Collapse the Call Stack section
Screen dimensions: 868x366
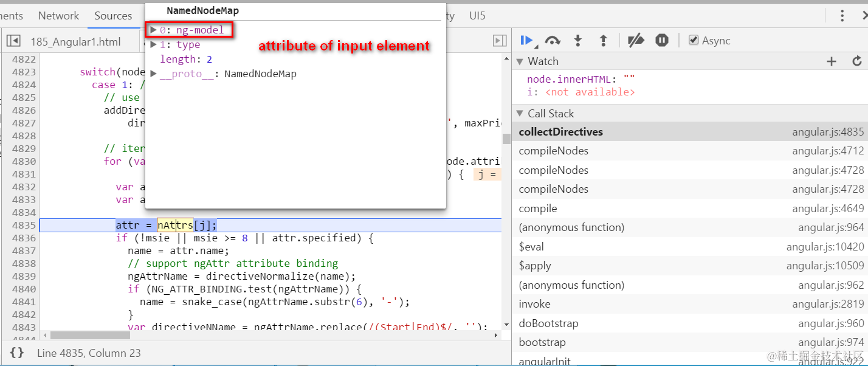point(520,114)
